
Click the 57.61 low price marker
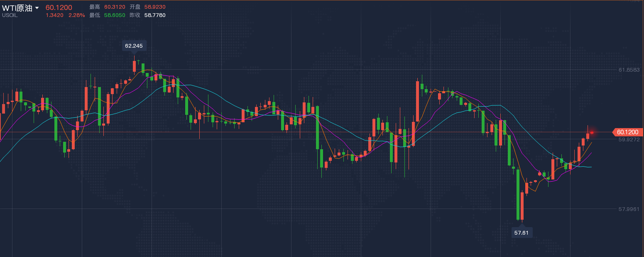pos(522,233)
